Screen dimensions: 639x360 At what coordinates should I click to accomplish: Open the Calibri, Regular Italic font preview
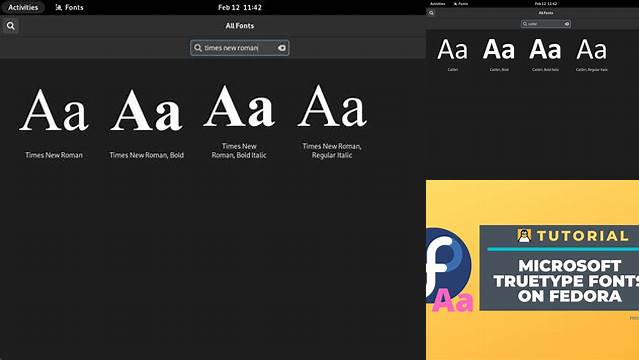click(592, 54)
